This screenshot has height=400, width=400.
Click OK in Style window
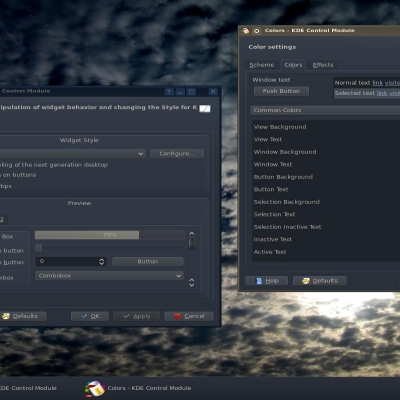coord(90,316)
